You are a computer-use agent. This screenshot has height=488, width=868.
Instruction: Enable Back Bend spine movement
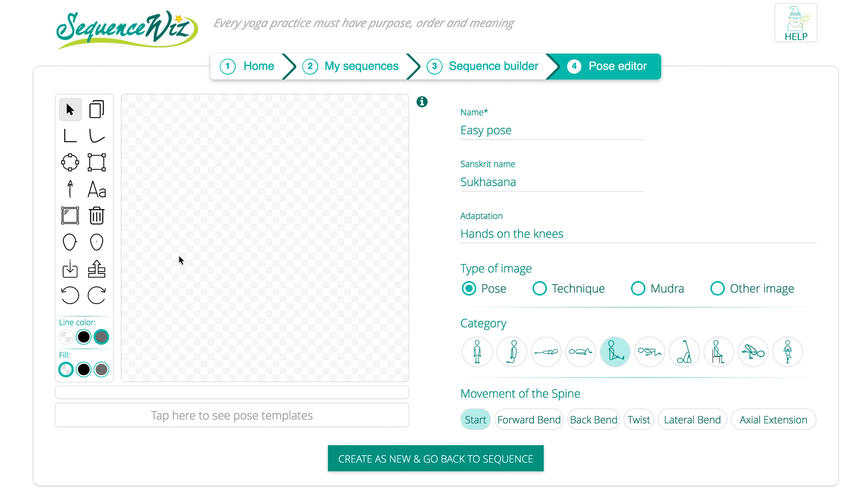point(594,419)
